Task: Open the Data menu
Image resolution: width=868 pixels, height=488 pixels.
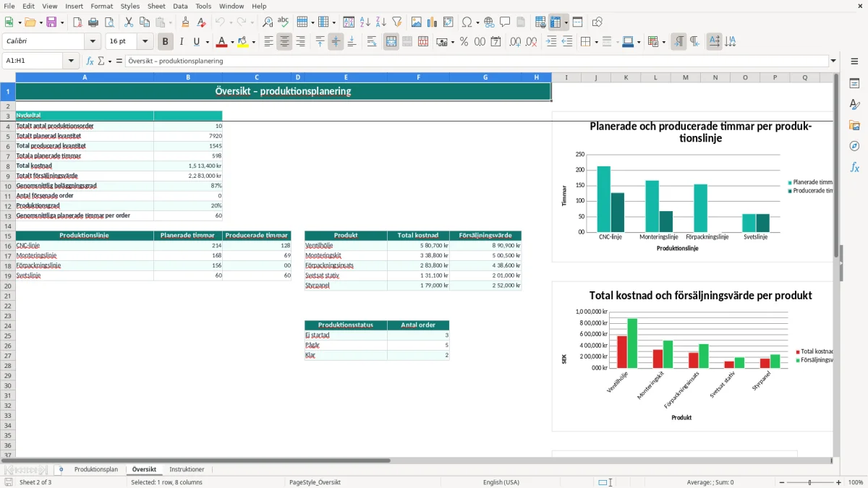Action: click(180, 6)
